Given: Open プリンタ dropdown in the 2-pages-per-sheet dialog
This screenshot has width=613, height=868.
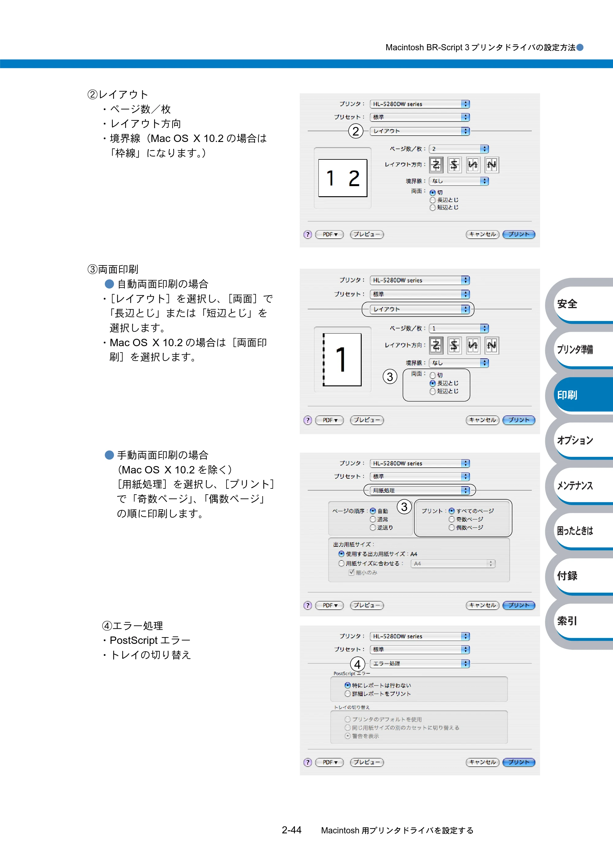Looking at the screenshot, I should [420, 104].
